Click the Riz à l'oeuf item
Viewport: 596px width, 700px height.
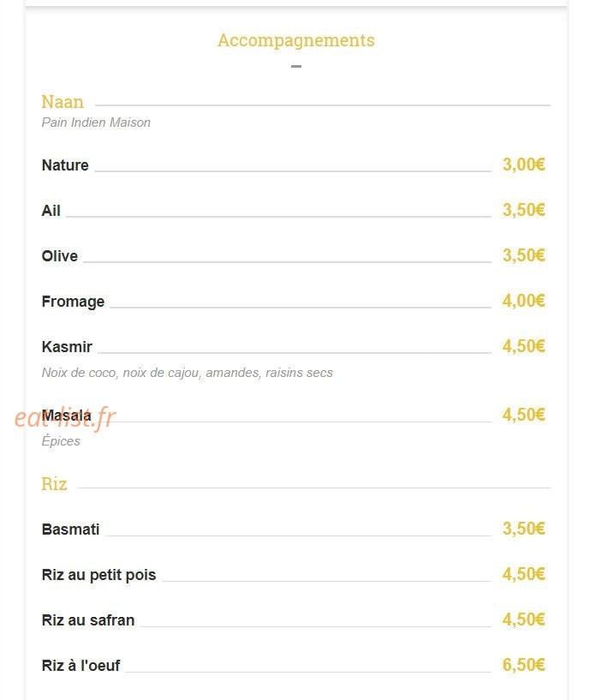coord(80,666)
